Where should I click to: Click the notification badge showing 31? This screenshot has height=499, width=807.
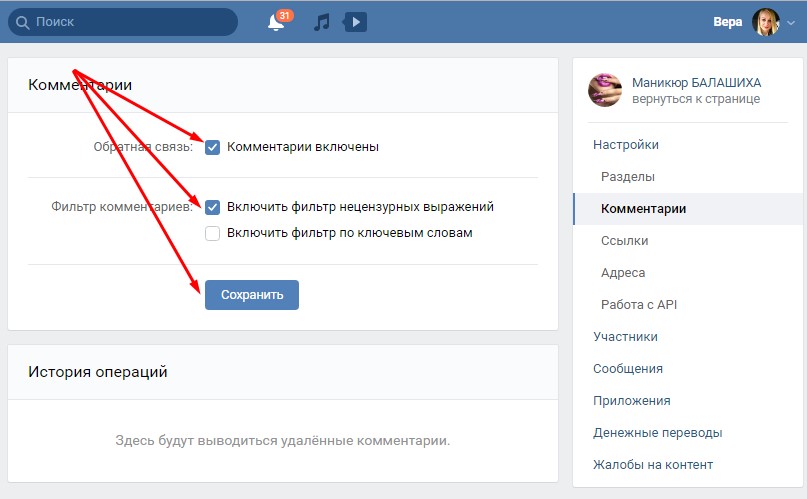[285, 15]
